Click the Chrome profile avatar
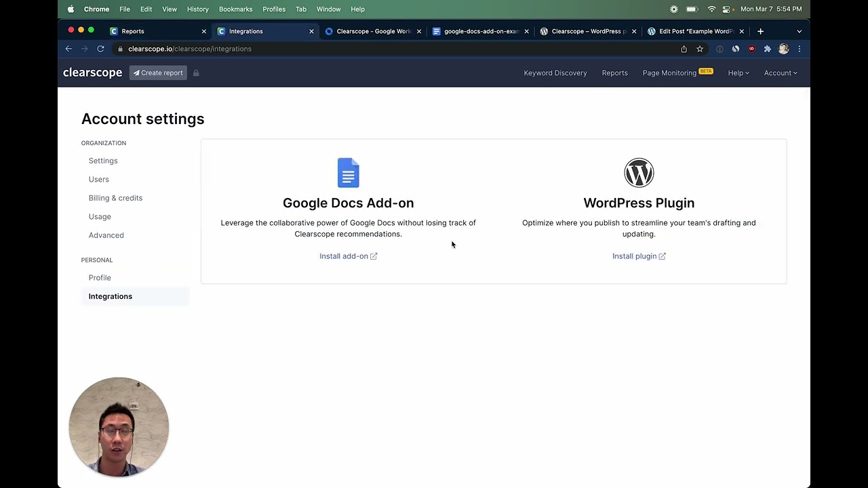The image size is (868, 488). [783, 49]
